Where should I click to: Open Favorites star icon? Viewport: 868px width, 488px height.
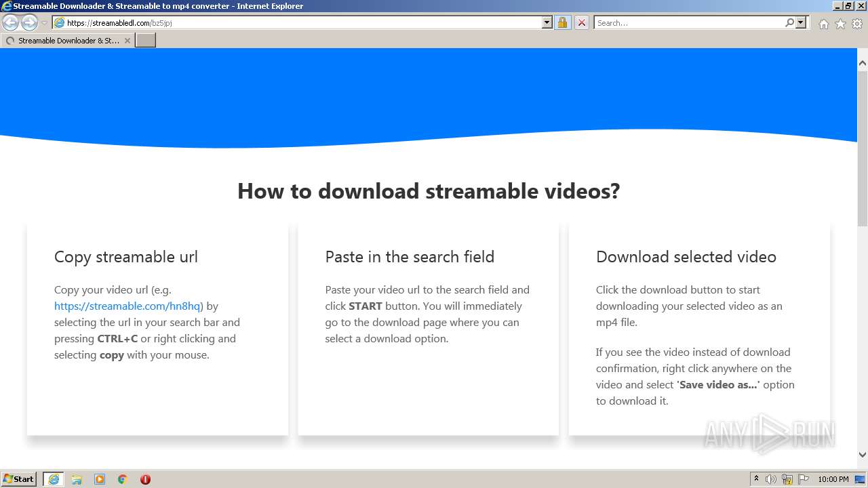point(840,24)
